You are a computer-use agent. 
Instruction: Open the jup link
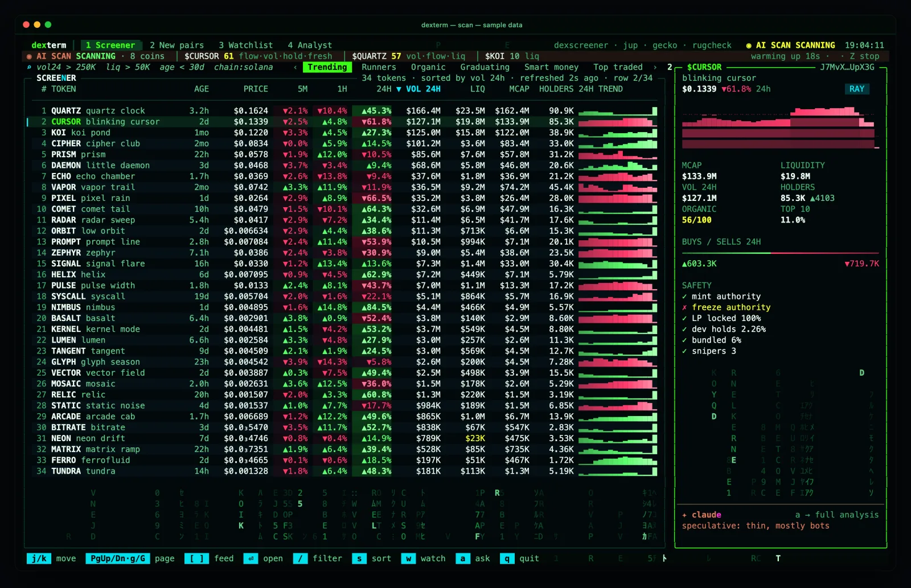tap(630, 45)
